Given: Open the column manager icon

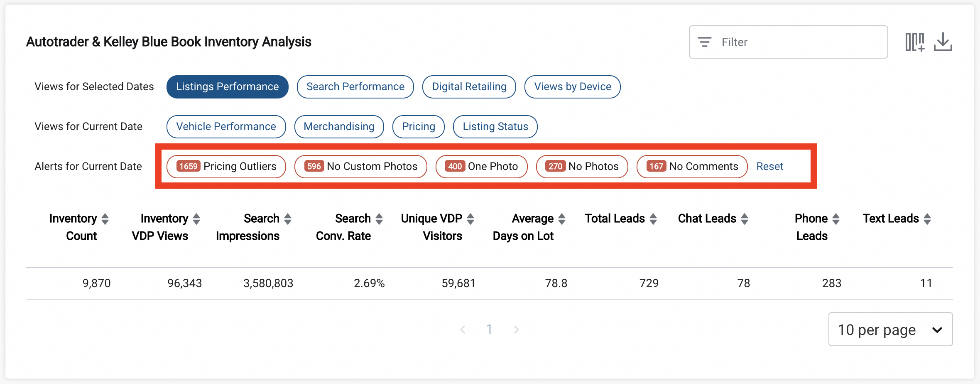Looking at the screenshot, I should coord(915,42).
